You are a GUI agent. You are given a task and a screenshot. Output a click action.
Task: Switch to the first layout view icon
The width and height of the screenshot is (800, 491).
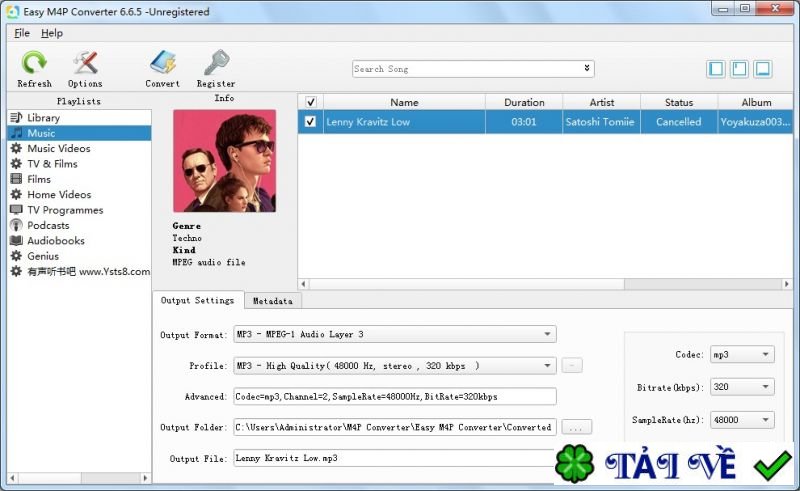click(x=716, y=69)
